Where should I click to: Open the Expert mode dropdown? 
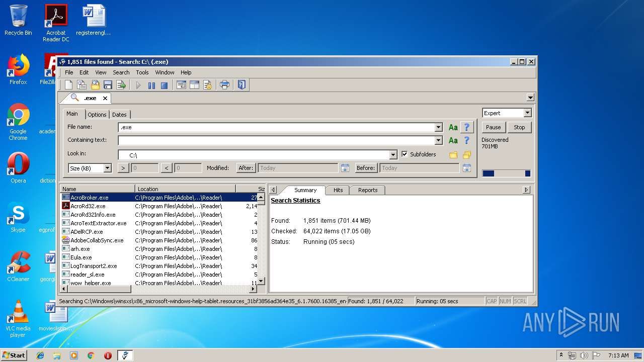pyautogui.click(x=527, y=113)
